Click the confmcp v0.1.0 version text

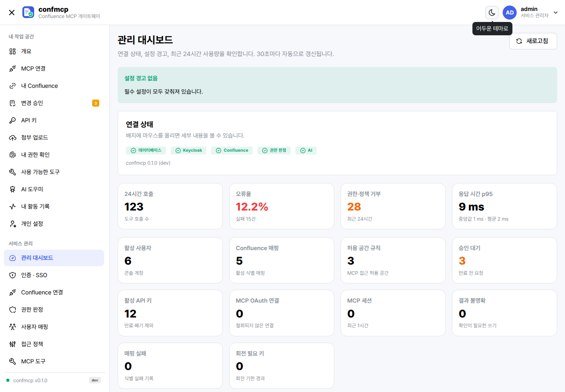coord(30,381)
